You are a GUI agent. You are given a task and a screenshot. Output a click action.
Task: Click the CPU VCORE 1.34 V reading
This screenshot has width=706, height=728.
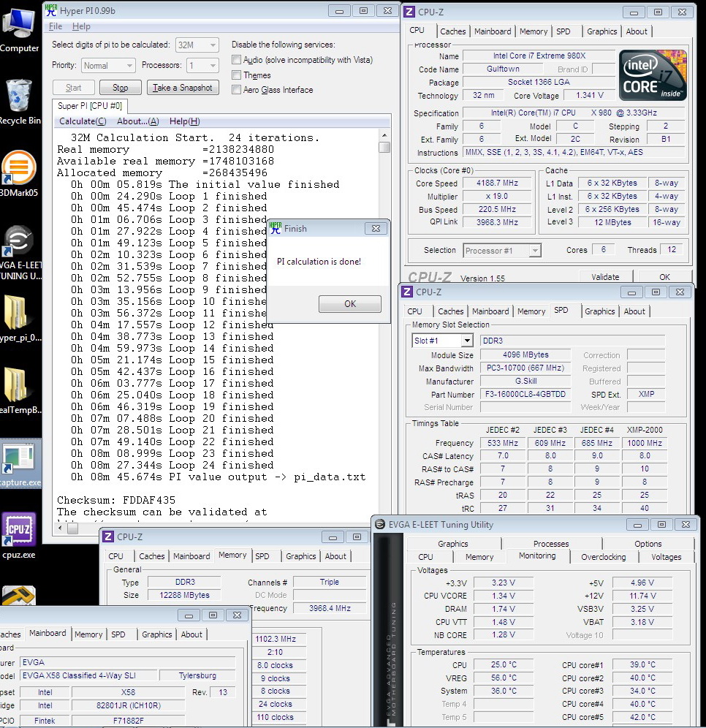[504, 596]
